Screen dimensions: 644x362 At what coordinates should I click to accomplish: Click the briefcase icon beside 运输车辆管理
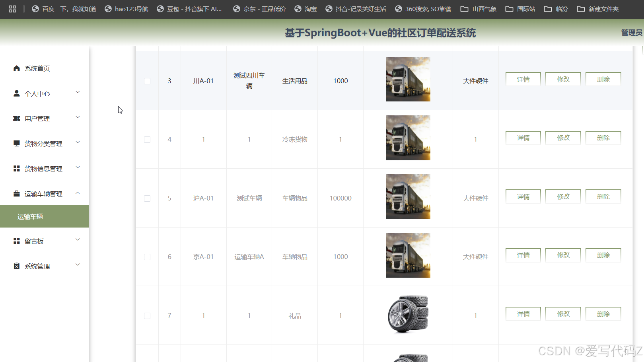coord(16,194)
